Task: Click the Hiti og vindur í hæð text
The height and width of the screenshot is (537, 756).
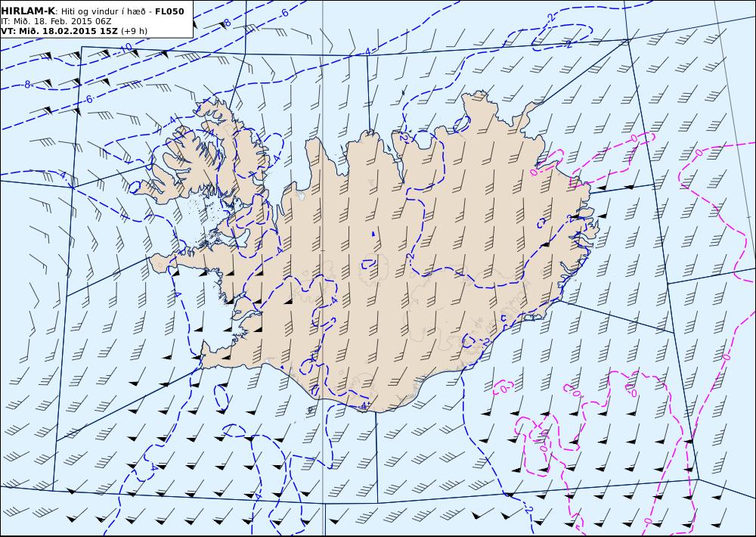Action: (104, 11)
